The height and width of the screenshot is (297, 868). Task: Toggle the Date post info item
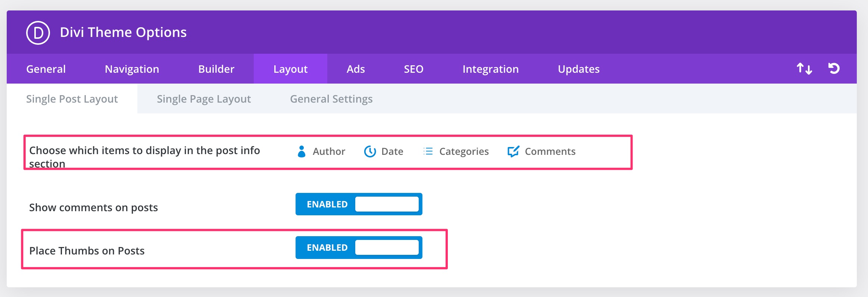[384, 151]
